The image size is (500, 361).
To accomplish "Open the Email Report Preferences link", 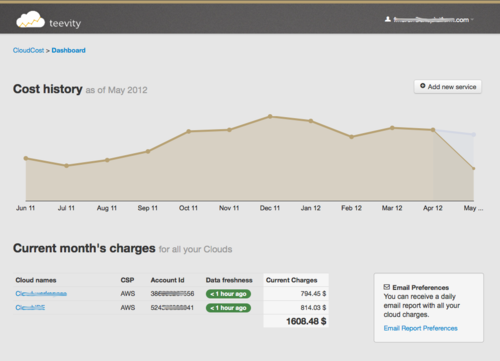I will (421, 328).
